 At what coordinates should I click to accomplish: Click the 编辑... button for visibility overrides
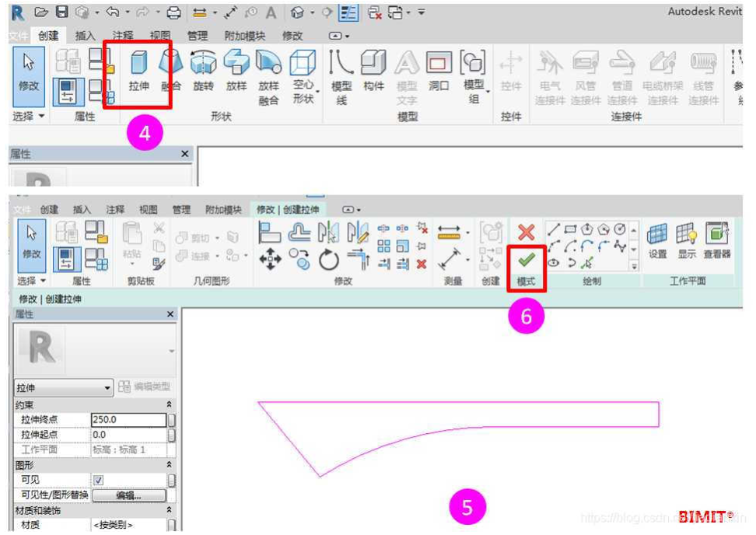click(x=128, y=495)
